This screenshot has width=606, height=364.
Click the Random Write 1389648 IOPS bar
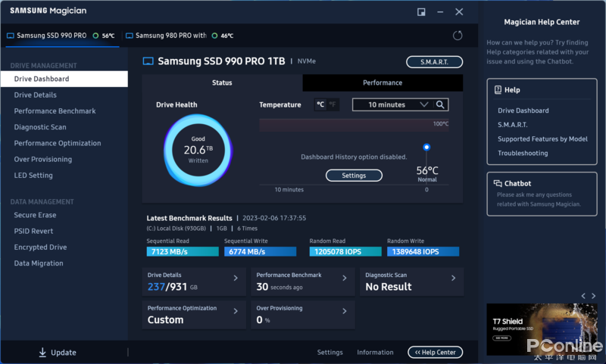(x=423, y=252)
